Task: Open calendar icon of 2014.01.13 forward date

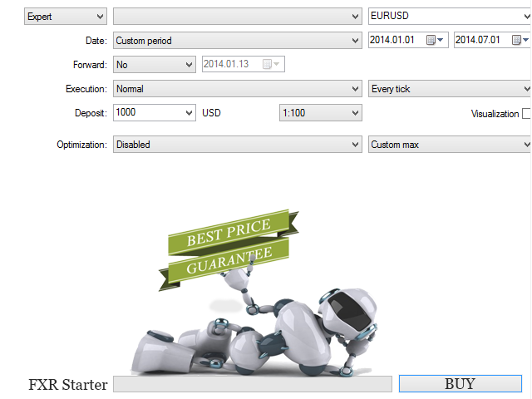Action: [x=271, y=64]
